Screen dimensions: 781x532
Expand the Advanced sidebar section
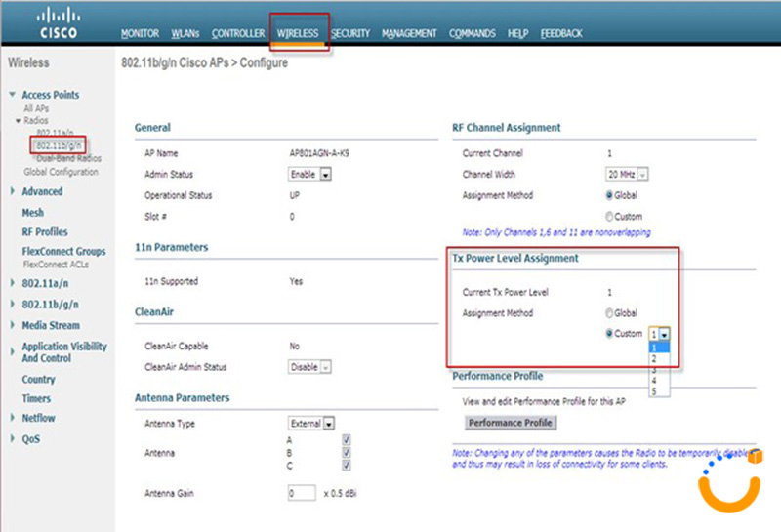(x=12, y=192)
